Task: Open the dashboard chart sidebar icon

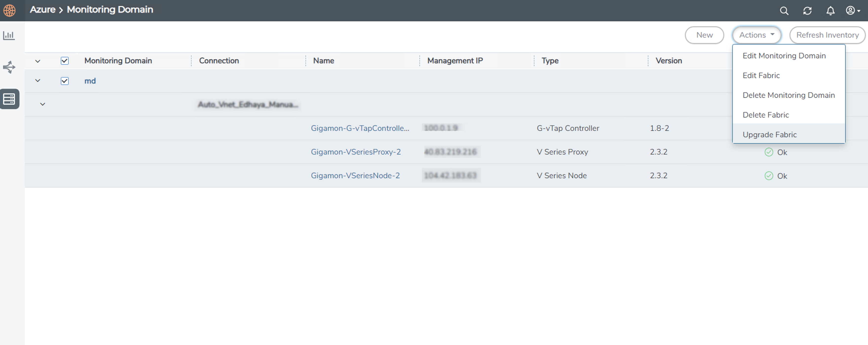Action: (9, 35)
